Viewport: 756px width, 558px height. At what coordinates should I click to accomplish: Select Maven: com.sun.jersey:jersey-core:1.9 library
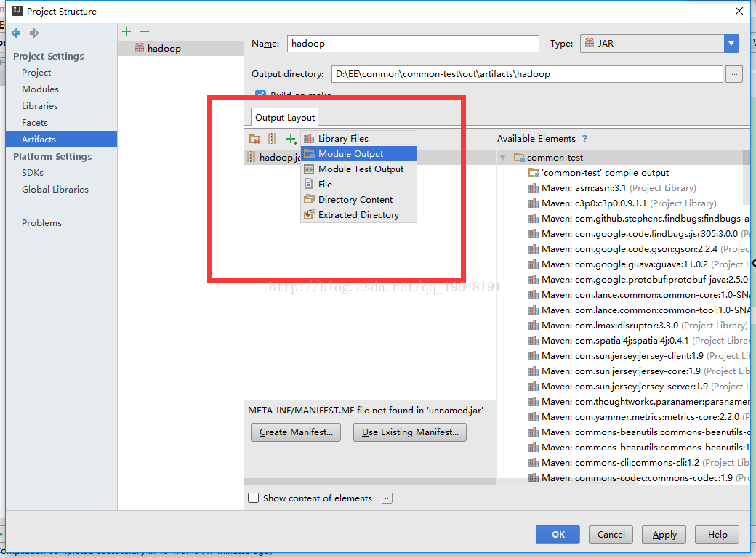coord(639,371)
